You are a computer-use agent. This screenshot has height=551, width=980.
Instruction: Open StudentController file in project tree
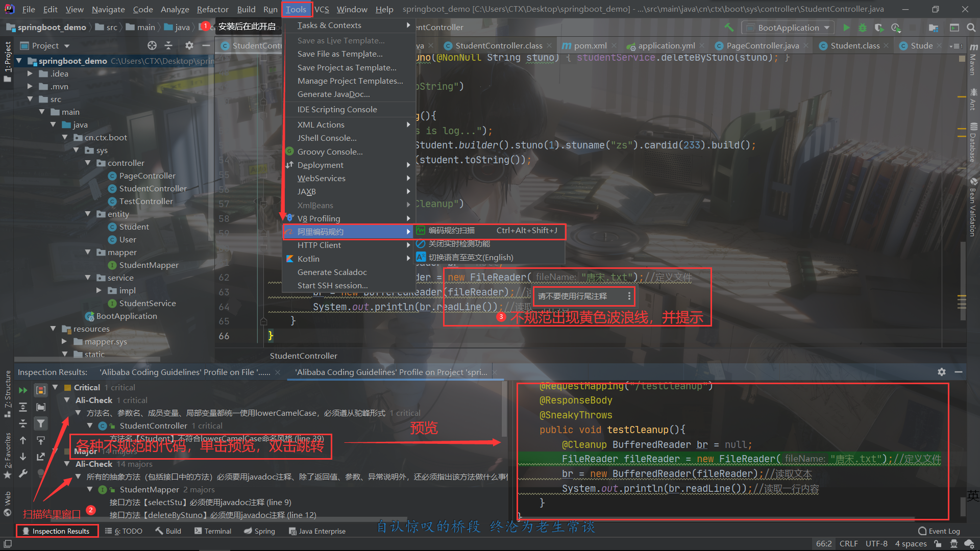[x=153, y=188]
